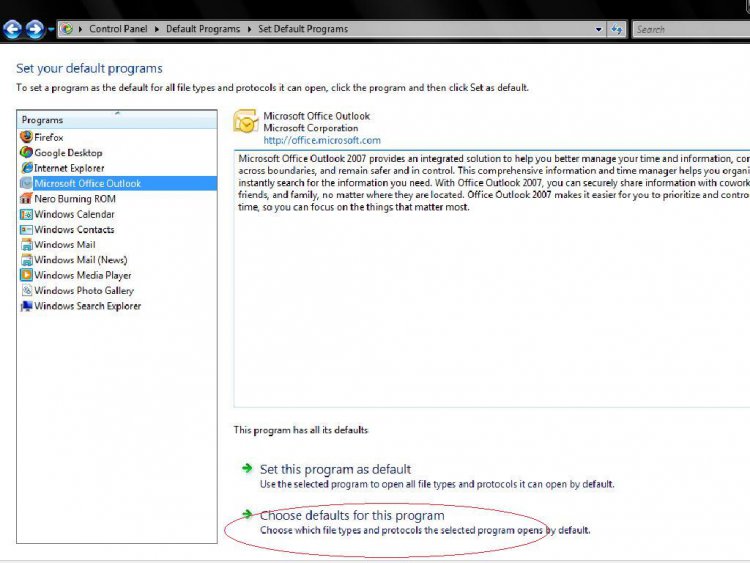The width and height of the screenshot is (750, 563).
Task: Click the Windows Calendar icon
Action: 26,214
